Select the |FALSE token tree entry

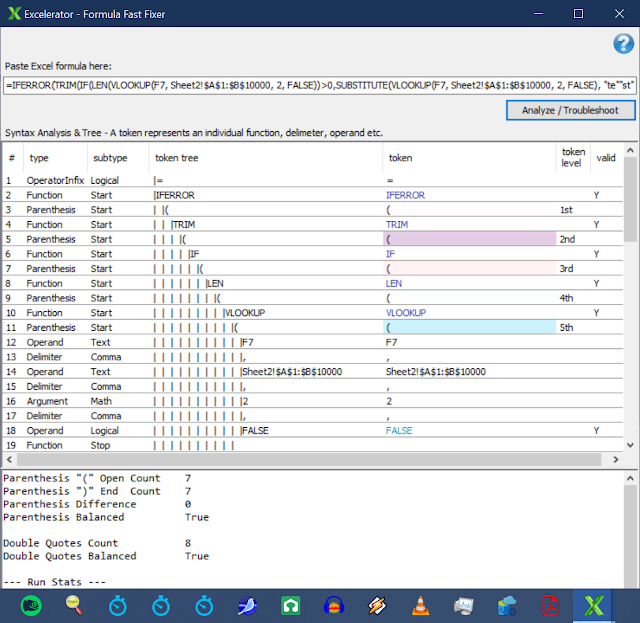(254, 430)
